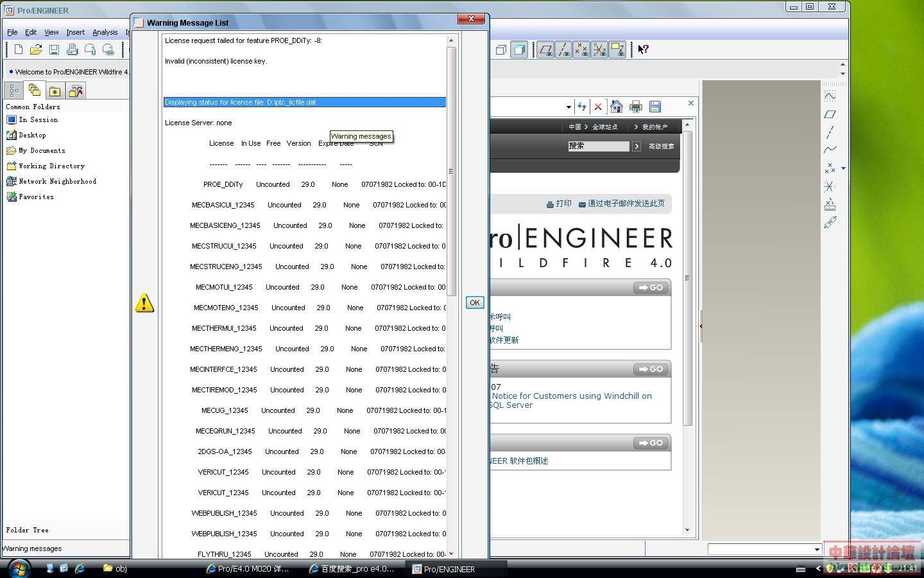Send mail with object attachment icon

[x=90, y=49]
